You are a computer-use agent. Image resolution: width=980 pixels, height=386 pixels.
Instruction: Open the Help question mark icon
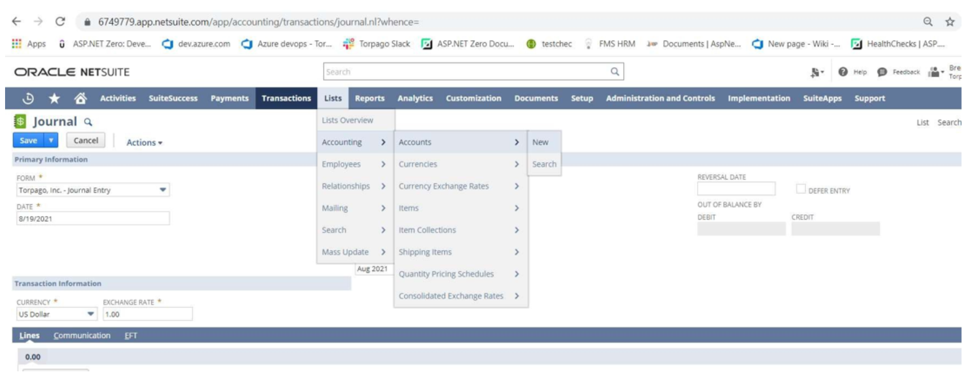[x=843, y=72]
